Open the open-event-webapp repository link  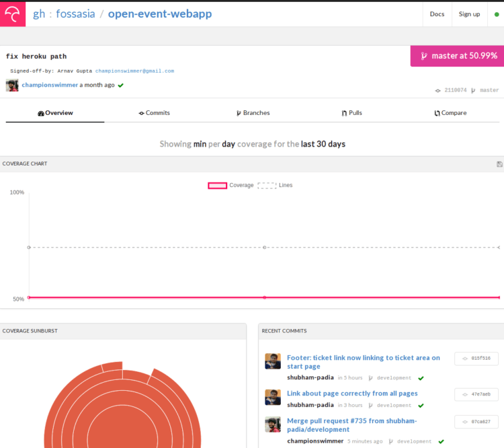point(160,14)
